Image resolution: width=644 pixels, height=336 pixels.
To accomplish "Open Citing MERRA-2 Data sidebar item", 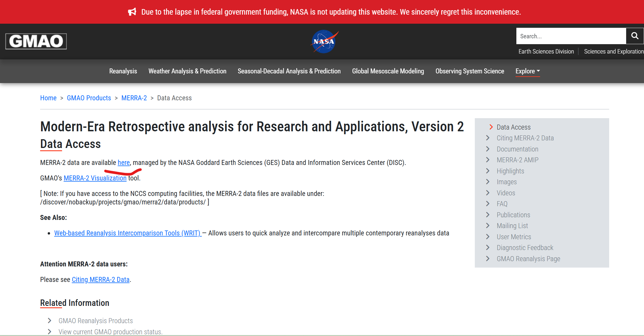I will (525, 138).
